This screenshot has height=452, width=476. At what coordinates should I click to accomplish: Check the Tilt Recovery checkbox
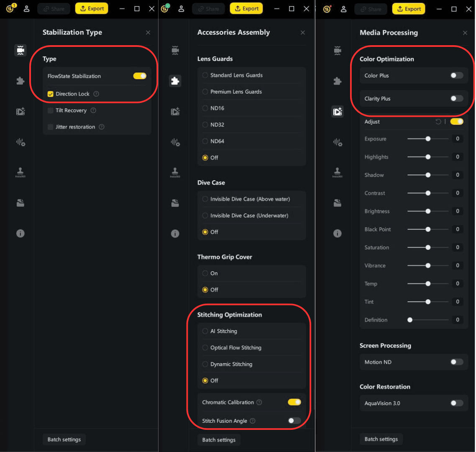click(51, 110)
